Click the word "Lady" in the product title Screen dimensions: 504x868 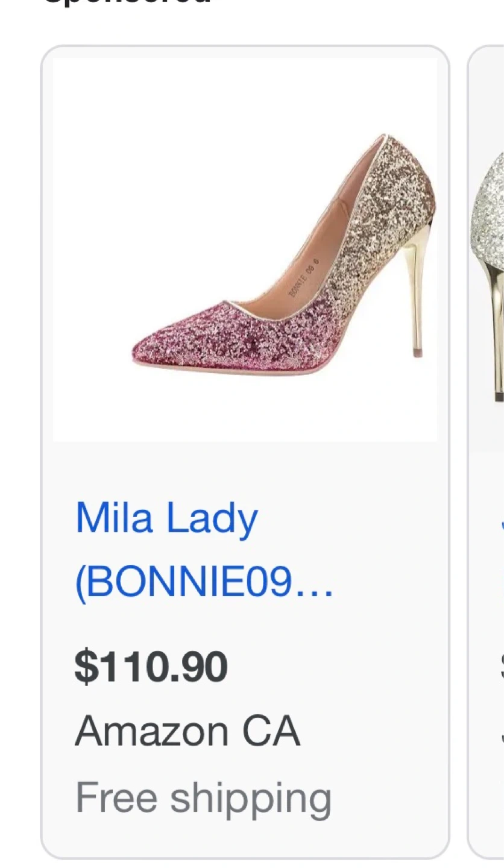pyautogui.click(x=212, y=518)
